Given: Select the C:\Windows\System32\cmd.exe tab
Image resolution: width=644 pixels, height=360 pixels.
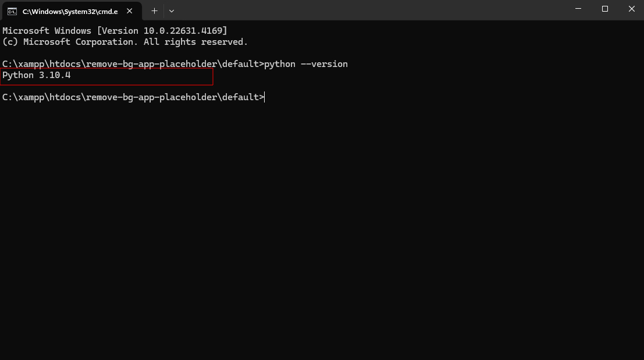Looking at the screenshot, I should click(70, 11).
